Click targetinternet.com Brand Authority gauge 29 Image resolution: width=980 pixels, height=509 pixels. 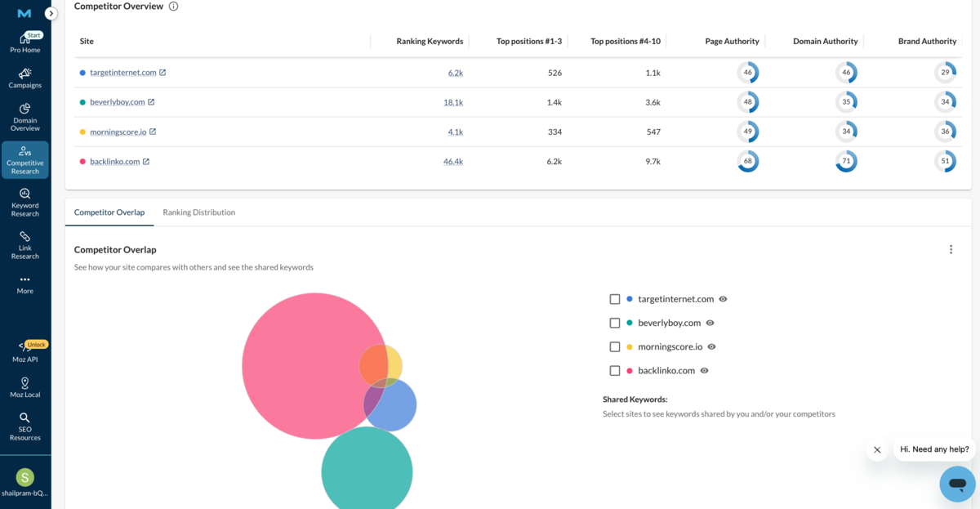click(945, 73)
